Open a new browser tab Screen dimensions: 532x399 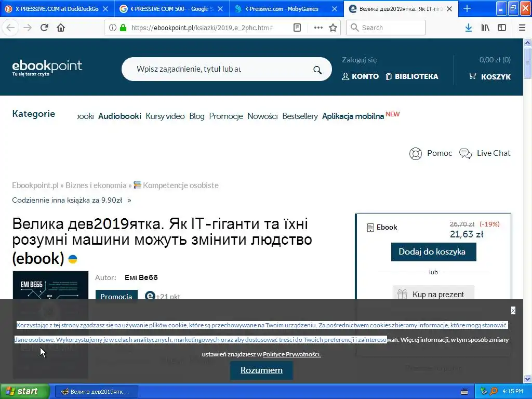point(467,8)
